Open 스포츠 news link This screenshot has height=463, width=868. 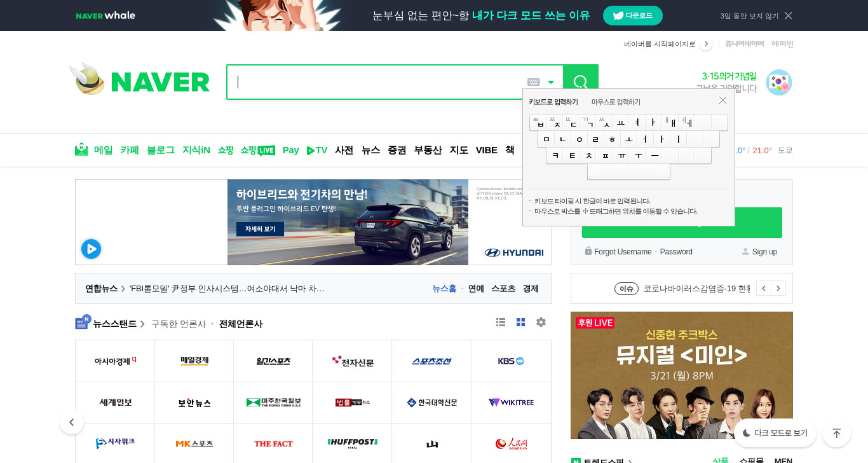(x=503, y=289)
